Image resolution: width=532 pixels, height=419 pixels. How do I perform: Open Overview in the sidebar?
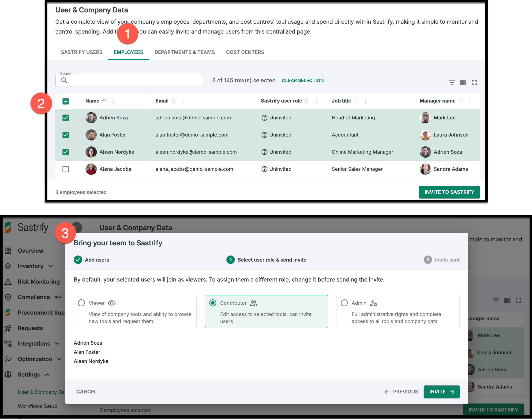(30, 251)
